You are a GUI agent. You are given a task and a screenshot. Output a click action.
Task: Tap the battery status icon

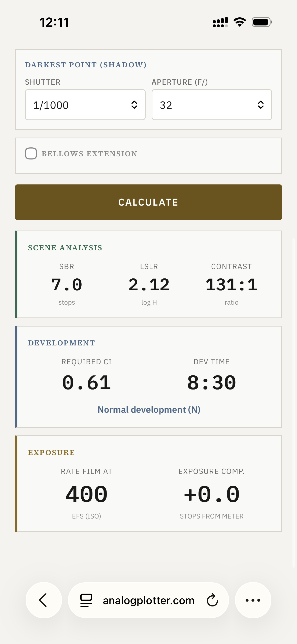(262, 22)
